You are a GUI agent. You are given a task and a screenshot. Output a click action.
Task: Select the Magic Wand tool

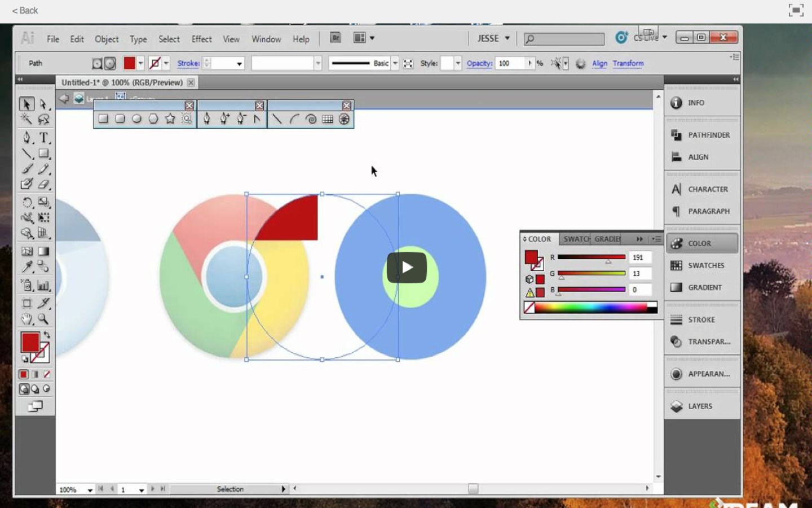27,119
